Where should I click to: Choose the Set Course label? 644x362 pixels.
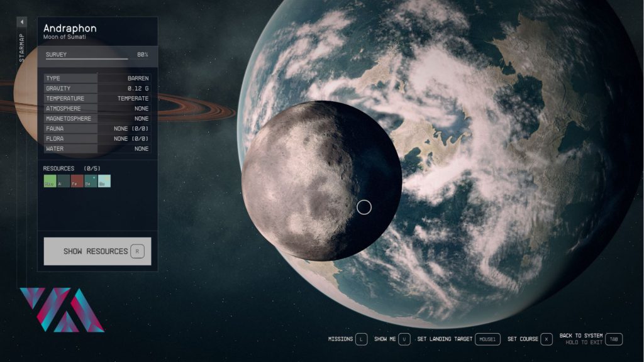(523, 339)
